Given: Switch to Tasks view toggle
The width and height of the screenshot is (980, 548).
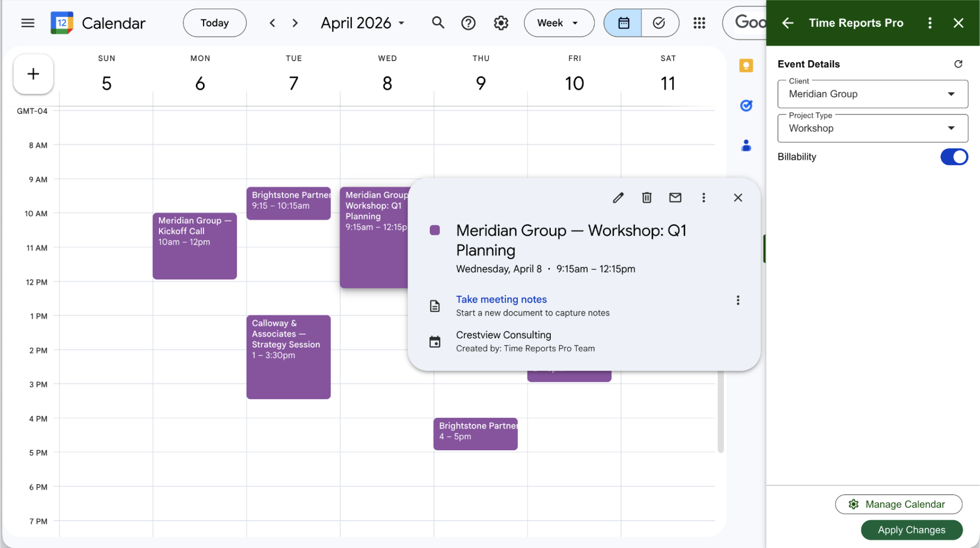Looking at the screenshot, I should point(659,23).
